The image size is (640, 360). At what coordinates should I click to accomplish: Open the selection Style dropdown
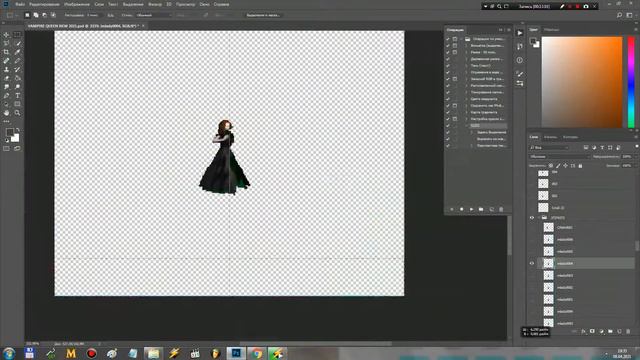pos(154,15)
